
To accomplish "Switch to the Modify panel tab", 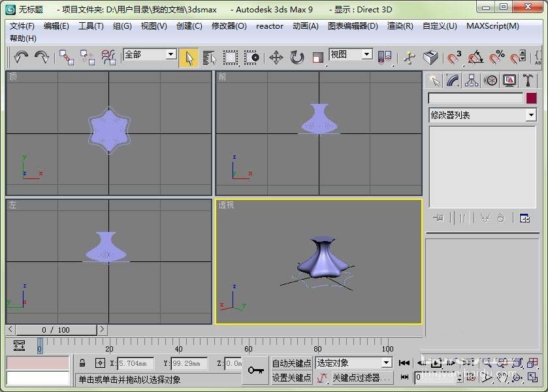I will click(x=453, y=80).
